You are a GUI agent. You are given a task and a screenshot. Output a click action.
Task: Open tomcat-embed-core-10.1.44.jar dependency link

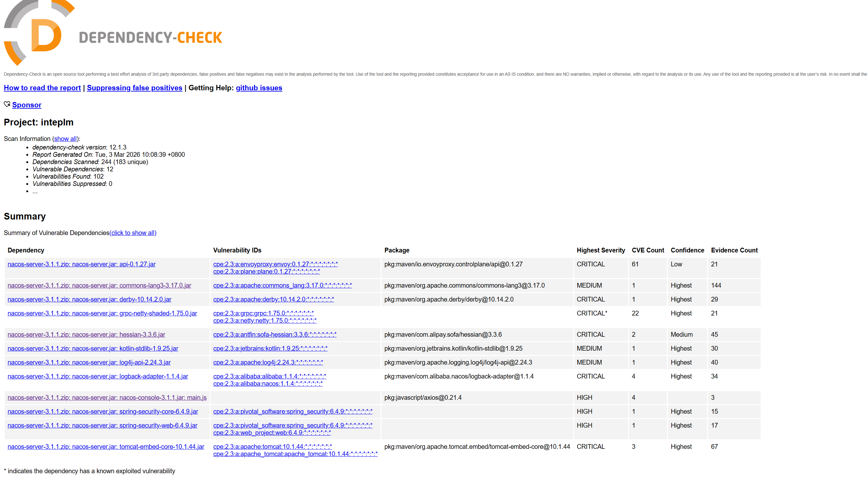click(106, 446)
